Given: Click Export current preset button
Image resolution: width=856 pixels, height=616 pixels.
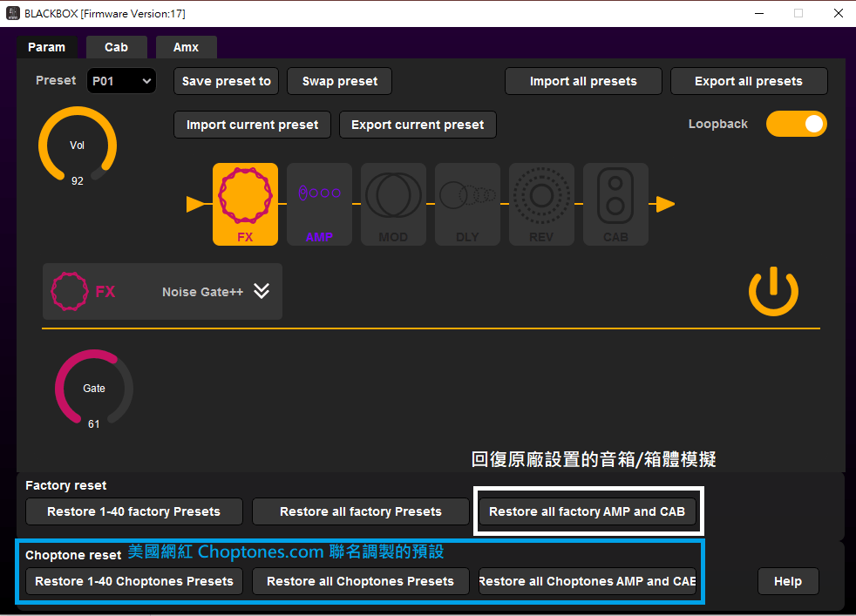Looking at the screenshot, I should click(418, 125).
